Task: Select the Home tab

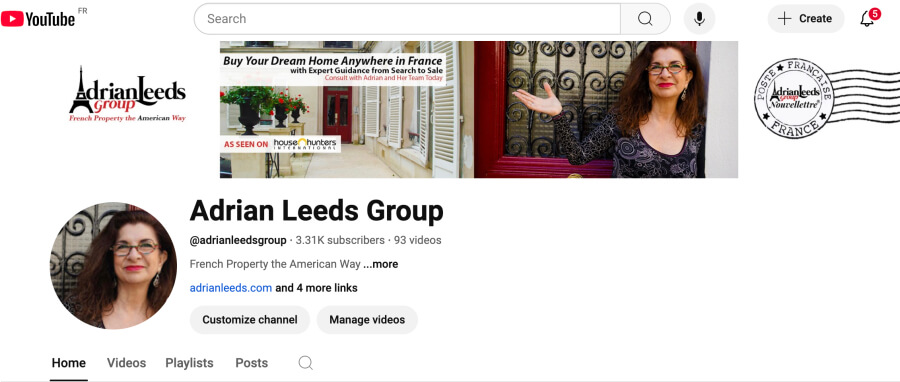Action: 69,363
